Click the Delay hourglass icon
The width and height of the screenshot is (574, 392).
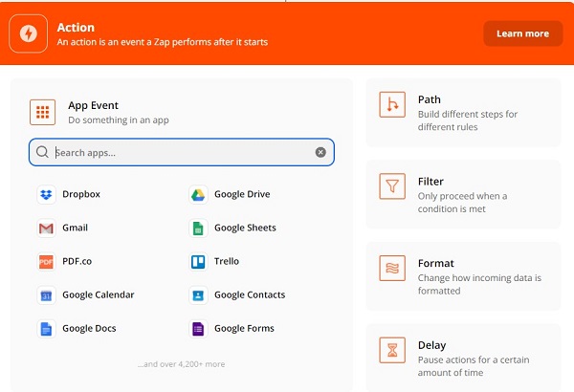pyautogui.click(x=392, y=350)
